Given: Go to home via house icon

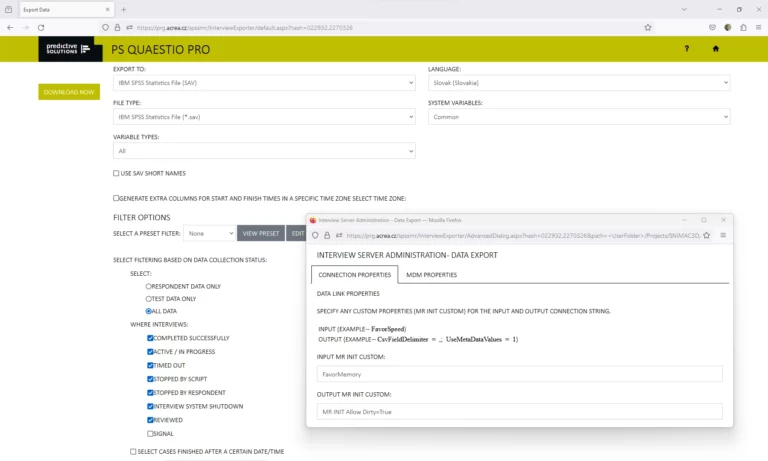Looking at the screenshot, I should click(716, 49).
